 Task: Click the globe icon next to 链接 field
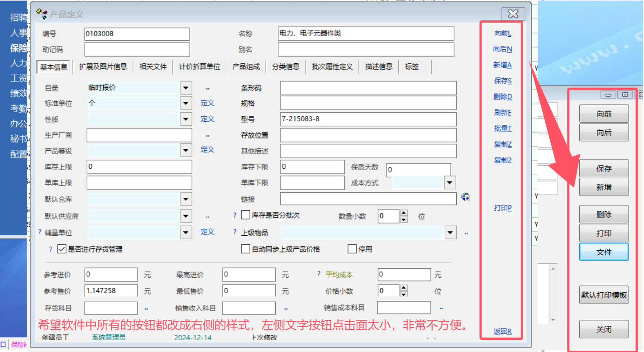pyautogui.click(x=465, y=197)
